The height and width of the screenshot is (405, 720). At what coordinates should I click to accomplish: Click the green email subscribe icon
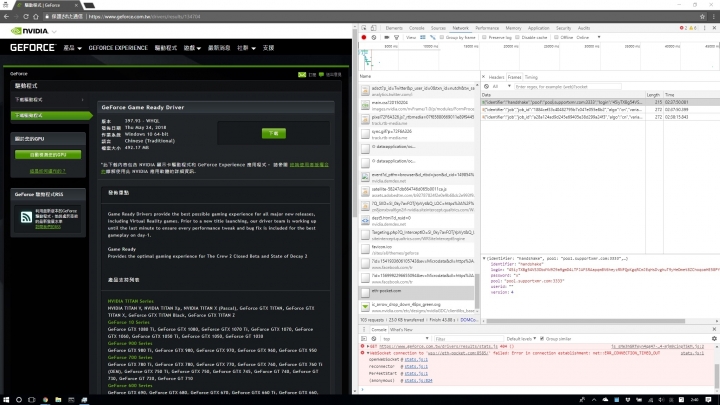click(302, 74)
